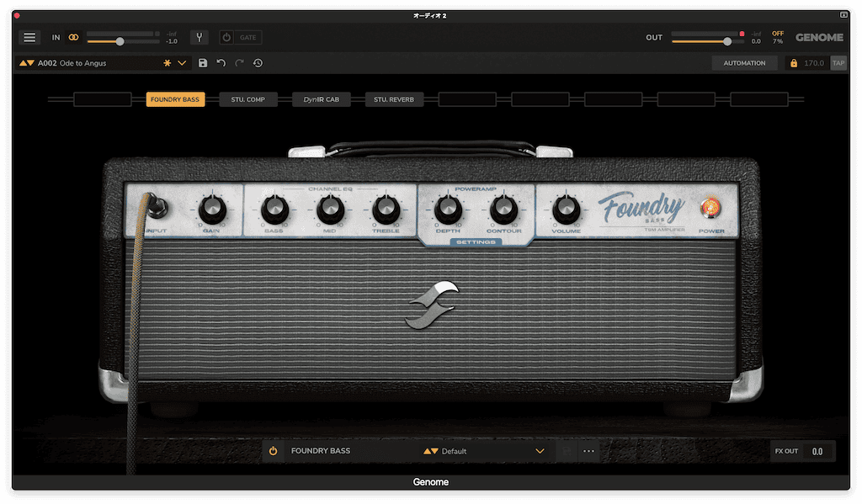Image resolution: width=862 pixels, height=504 pixels.
Task: Select the DynIR CAB chain slot
Action: pos(321,99)
